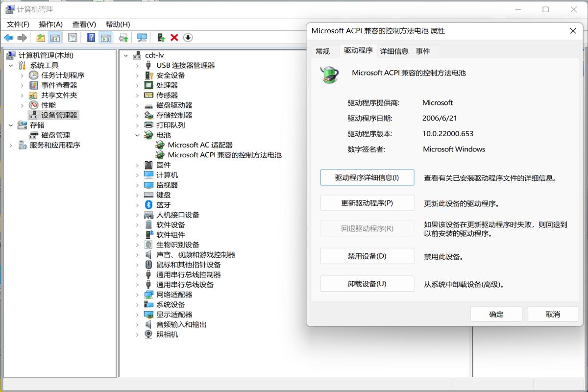Select Microsoft AC 适配器 device

tap(200, 145)
